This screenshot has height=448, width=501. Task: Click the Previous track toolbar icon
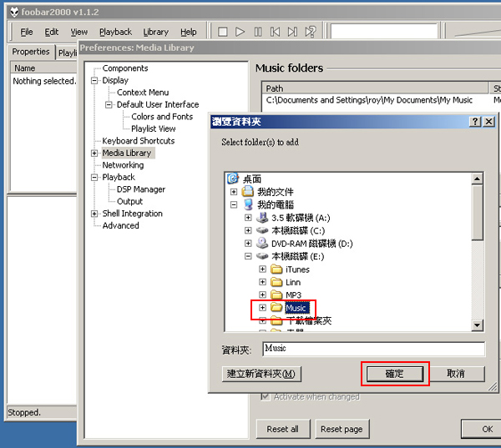[275, 32]
